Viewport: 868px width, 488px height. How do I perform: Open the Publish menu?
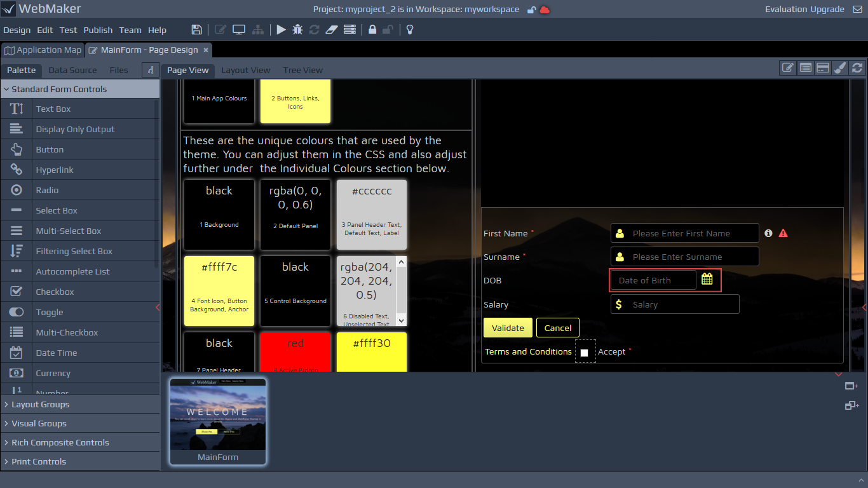[x=98, y=30]
